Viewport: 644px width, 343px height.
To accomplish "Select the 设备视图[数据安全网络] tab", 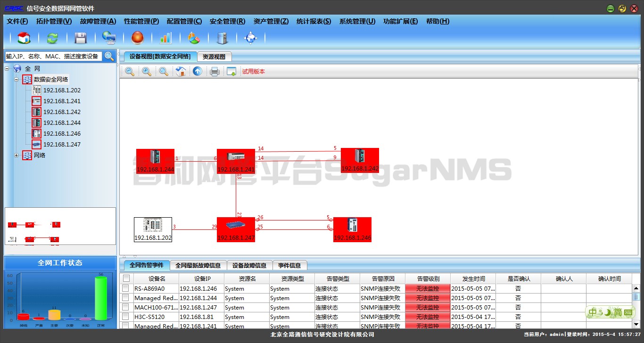I will click(x=160, y=56).
